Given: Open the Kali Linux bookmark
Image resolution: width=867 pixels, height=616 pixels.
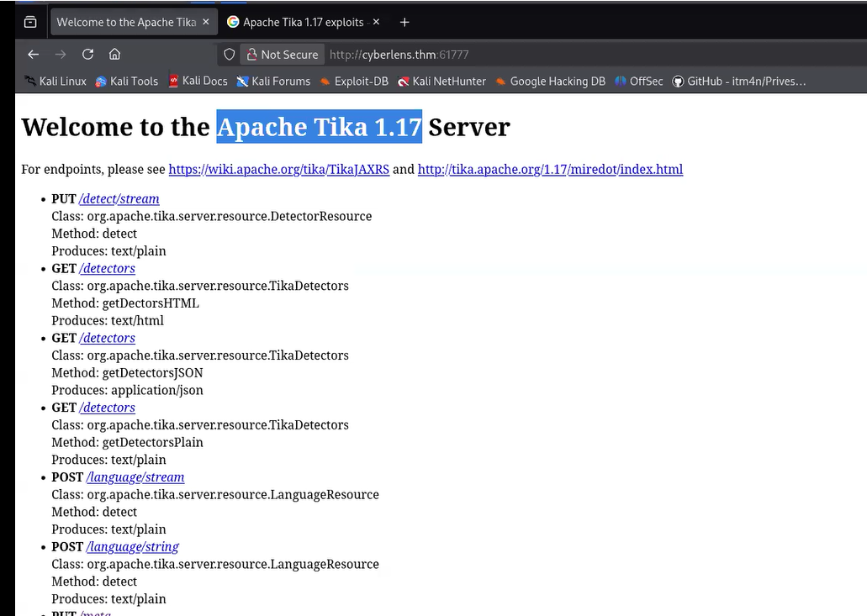Looking at the screenshot, I should pyautogui.click(x=56, y=82).
